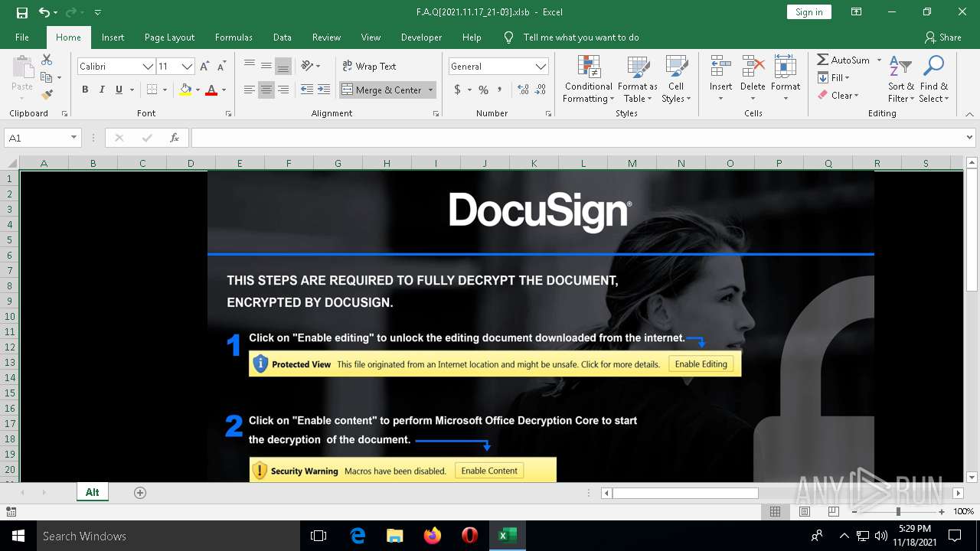Open Sort & Filter menu

coord(900,79)
